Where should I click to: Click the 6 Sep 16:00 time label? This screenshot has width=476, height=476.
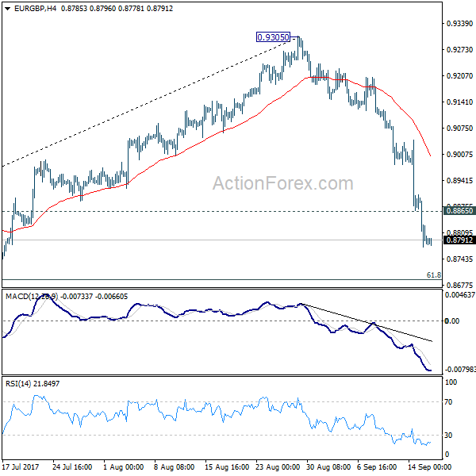[378, 467]
